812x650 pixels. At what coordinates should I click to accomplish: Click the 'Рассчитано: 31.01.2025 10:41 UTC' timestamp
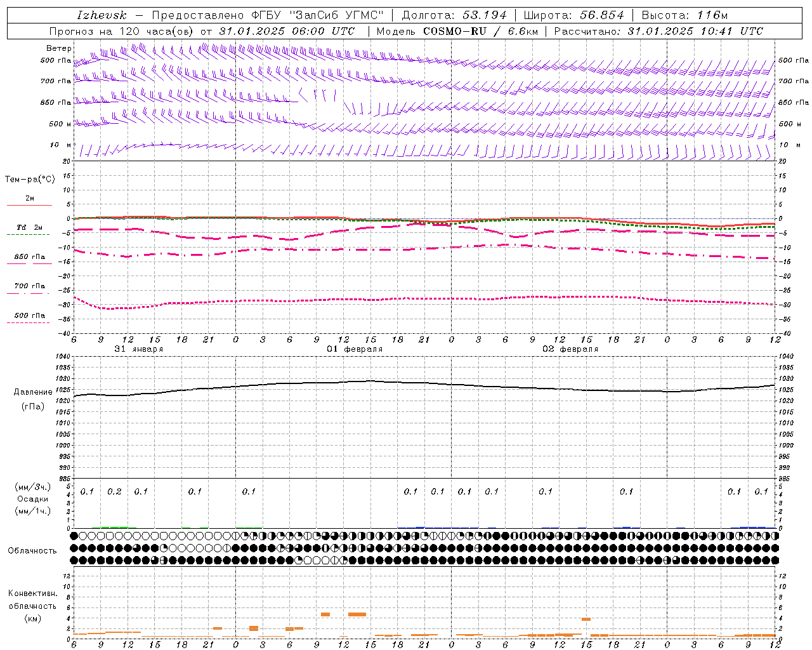[x=658, y=31]
